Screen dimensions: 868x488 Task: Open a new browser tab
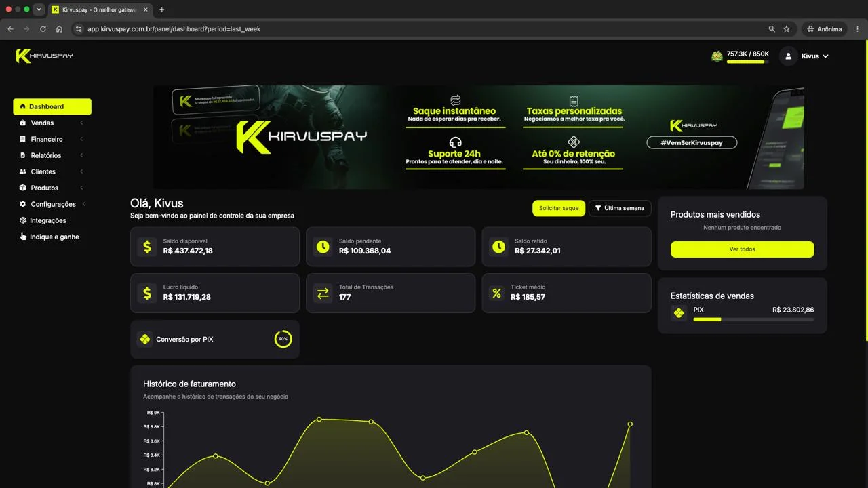pyautogui.click(x=161, y=9)
